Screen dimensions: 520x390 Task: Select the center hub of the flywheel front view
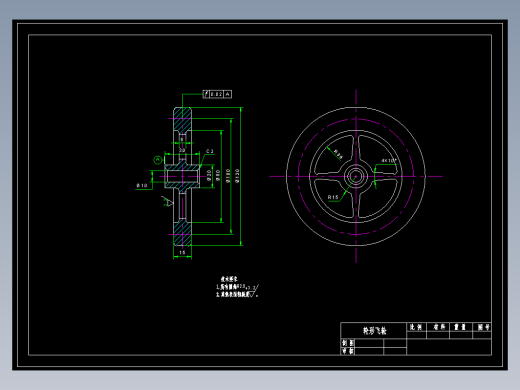356,176
